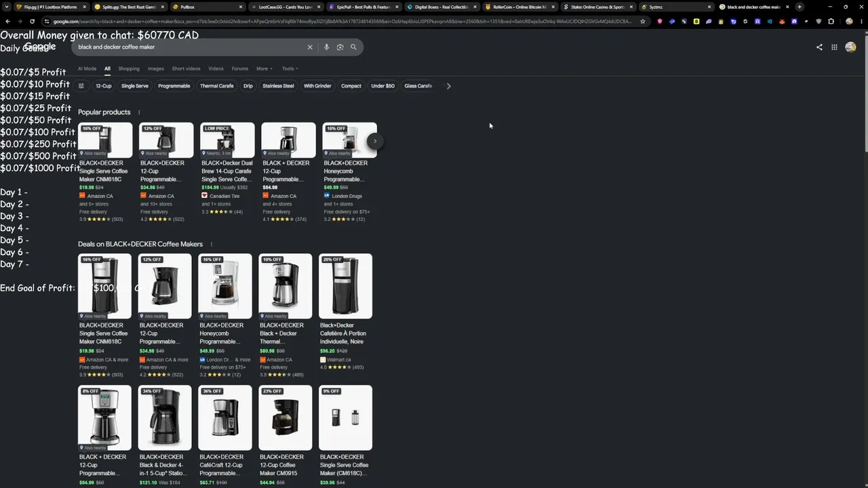868x488 pixels.
Task: Open the Single Serve Coffee Maker (CM618C) image
Action: click(x=346, y=418)
